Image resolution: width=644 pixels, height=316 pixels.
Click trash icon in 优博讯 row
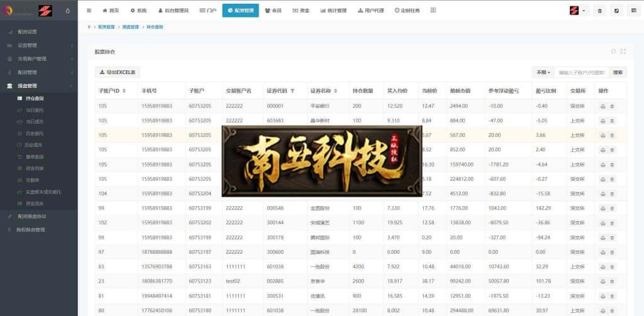coord(612,296)
